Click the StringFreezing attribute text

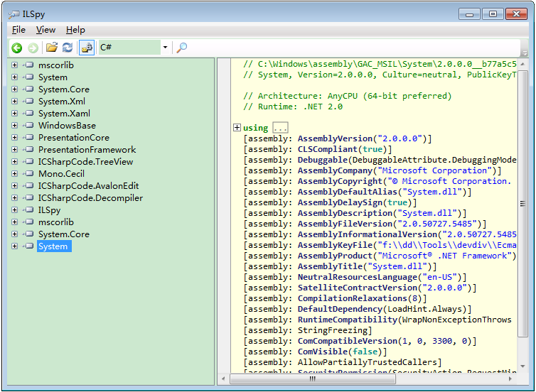pos(333,330)
